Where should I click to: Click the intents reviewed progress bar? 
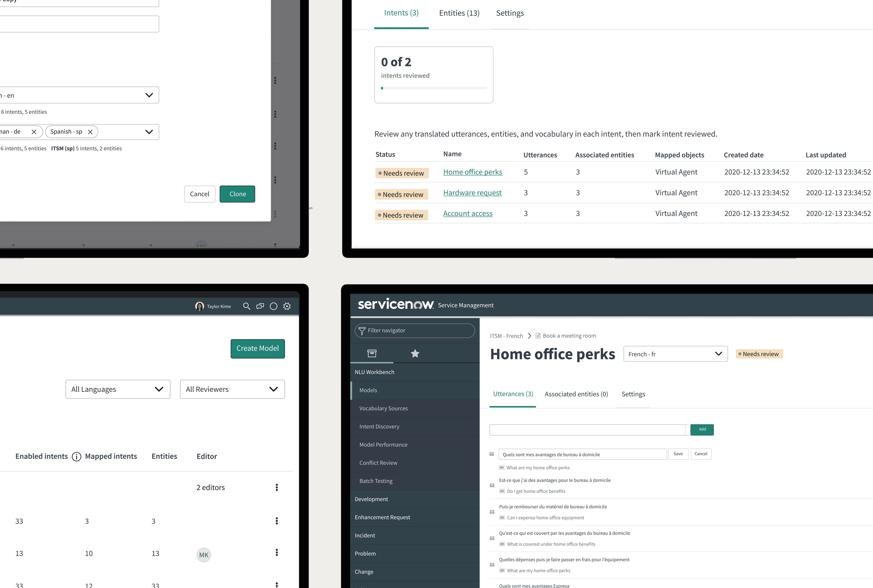coord(434,88)
